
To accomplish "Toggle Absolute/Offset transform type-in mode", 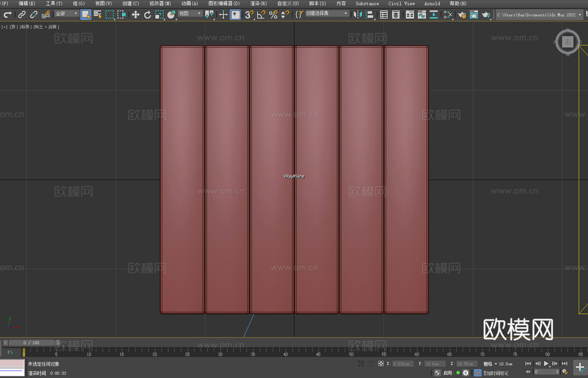I will tap(381, 364).
